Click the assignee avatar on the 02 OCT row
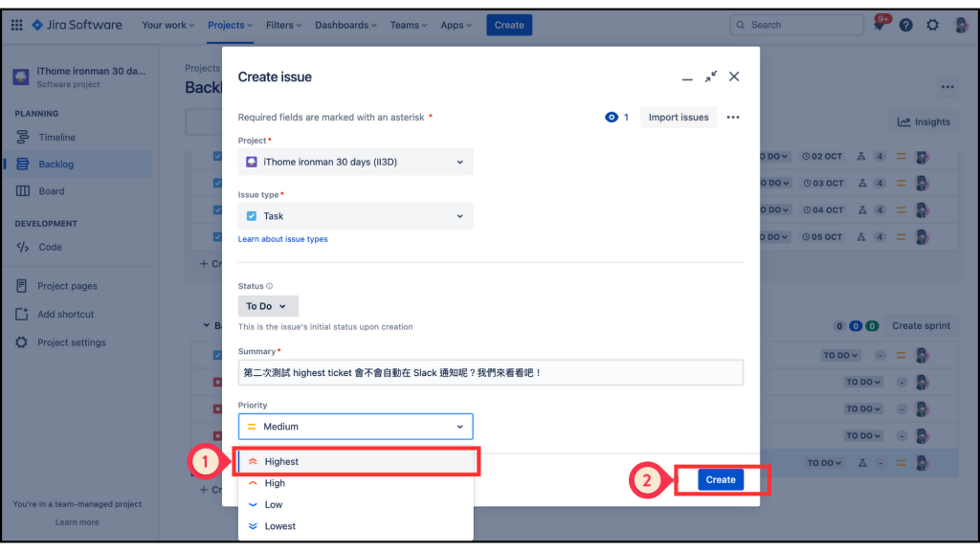The image size is (980, 551). (x=922, y=157)
